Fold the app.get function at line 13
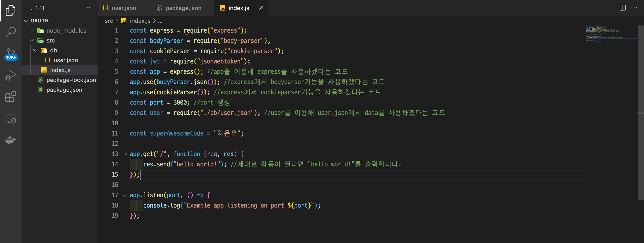 coord(125,154)
